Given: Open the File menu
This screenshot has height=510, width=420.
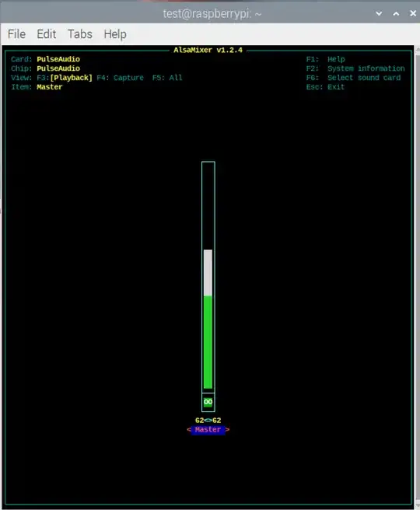Looking at the screenshot, I should coord(16,34).
